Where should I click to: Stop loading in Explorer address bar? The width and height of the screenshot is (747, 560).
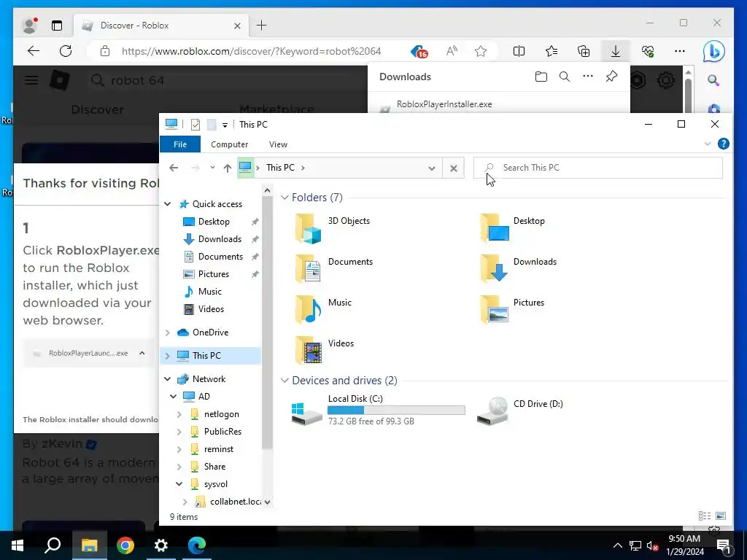pos(454,168)
